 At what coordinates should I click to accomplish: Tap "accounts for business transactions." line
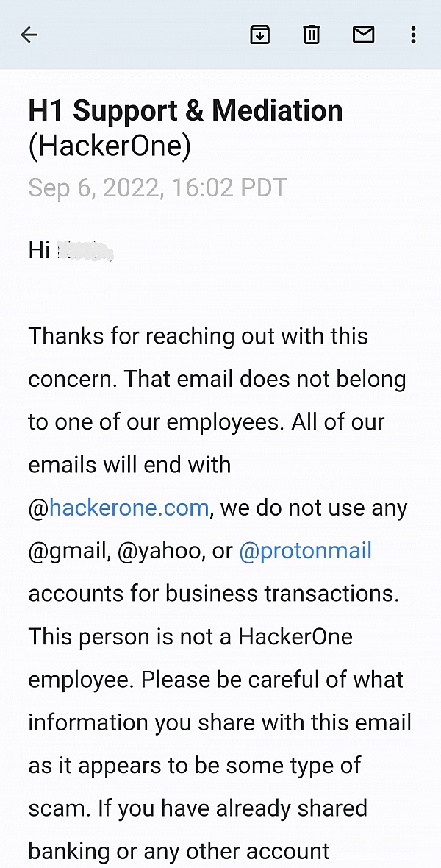214,594
